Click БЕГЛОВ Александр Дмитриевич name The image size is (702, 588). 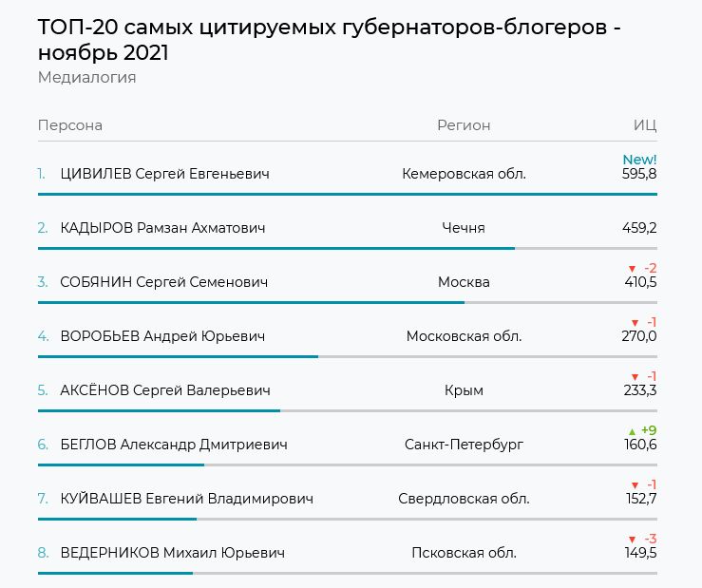173,445
